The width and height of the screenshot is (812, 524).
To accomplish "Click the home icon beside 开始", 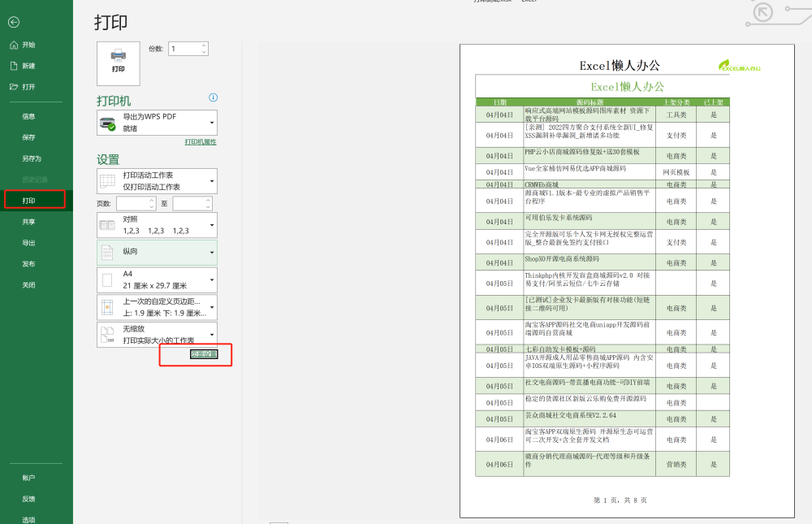I will coord(14,45).
